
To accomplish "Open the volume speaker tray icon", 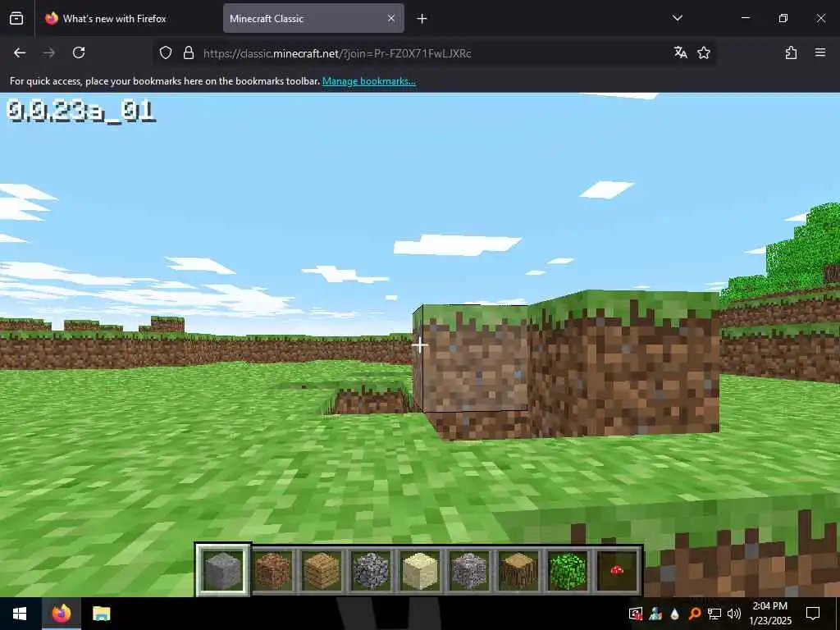I will pos(734,614).
